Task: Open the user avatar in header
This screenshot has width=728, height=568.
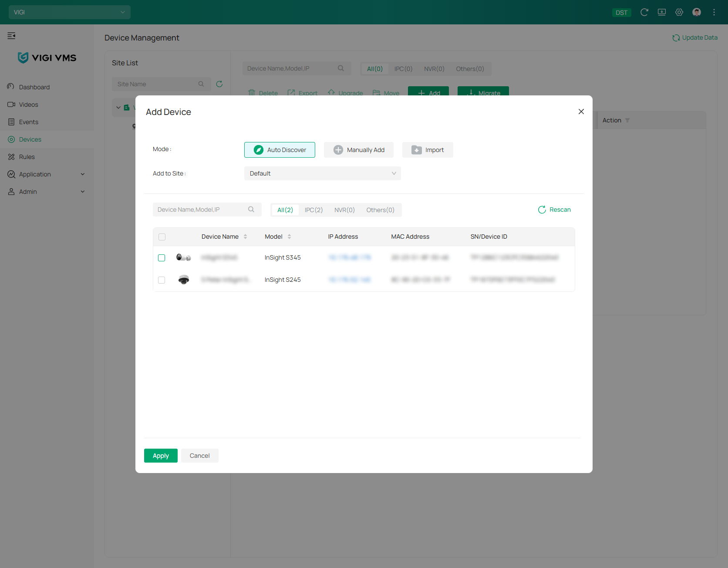Action: pos(697,12)
